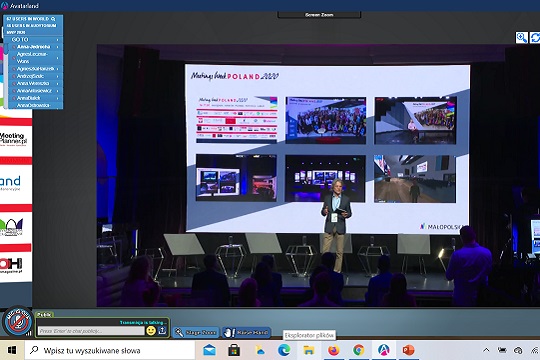This screenshot has height=360, width=540.
Task: Click the share upload icon in chat box
Action: tap(162, 330)
